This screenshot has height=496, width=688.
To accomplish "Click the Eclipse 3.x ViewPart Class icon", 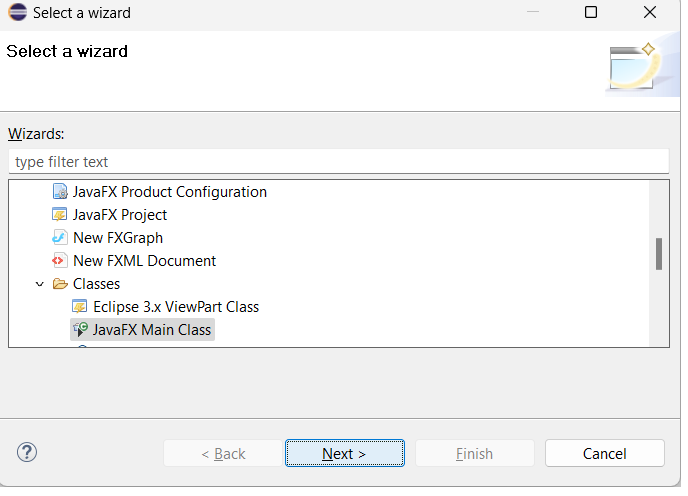I will [x=80, y=307].
